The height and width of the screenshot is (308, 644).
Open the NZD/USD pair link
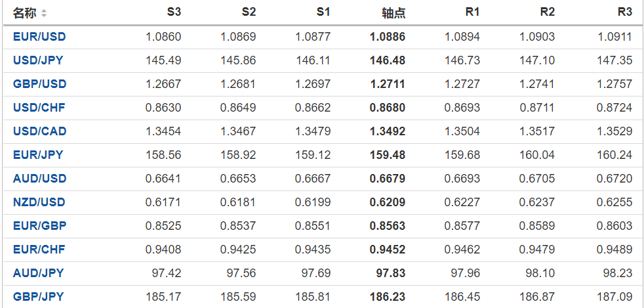tap(39, 202)
